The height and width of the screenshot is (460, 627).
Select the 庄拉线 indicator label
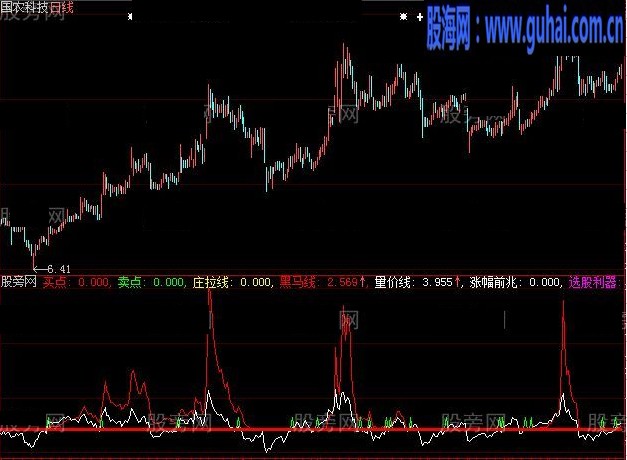(211, 282)
